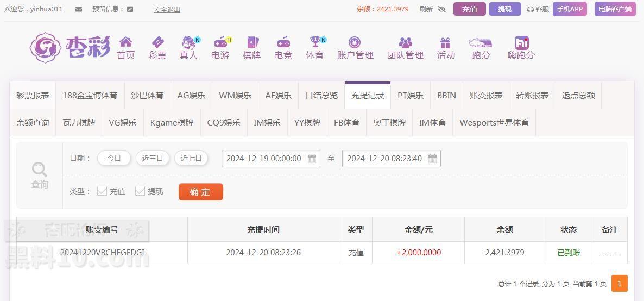644x301 pixels.
Task: Open 真人 live casino icon
Action: coord(189,42)
